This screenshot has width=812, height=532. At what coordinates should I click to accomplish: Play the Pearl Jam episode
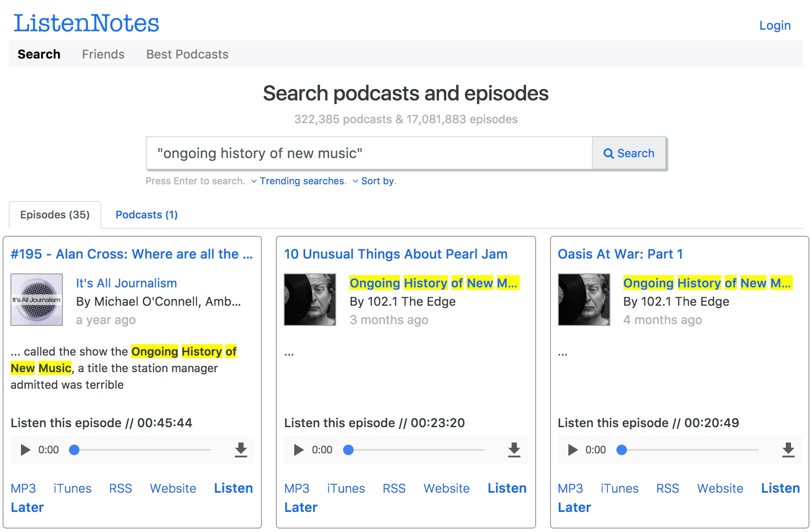coord(299,449)
